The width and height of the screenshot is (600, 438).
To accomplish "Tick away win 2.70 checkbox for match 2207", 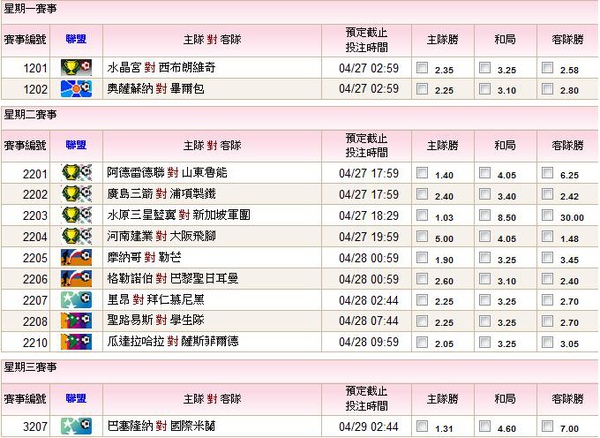I will 548,300.
